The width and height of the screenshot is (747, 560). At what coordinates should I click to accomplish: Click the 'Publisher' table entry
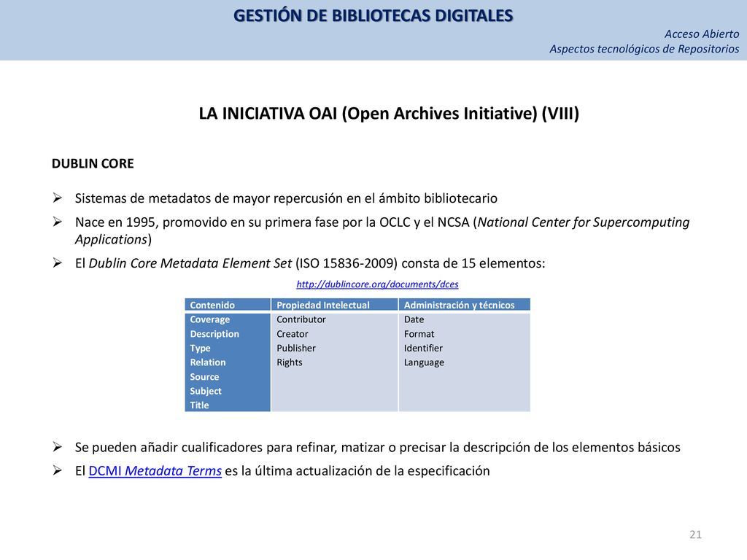click(296, 348)
